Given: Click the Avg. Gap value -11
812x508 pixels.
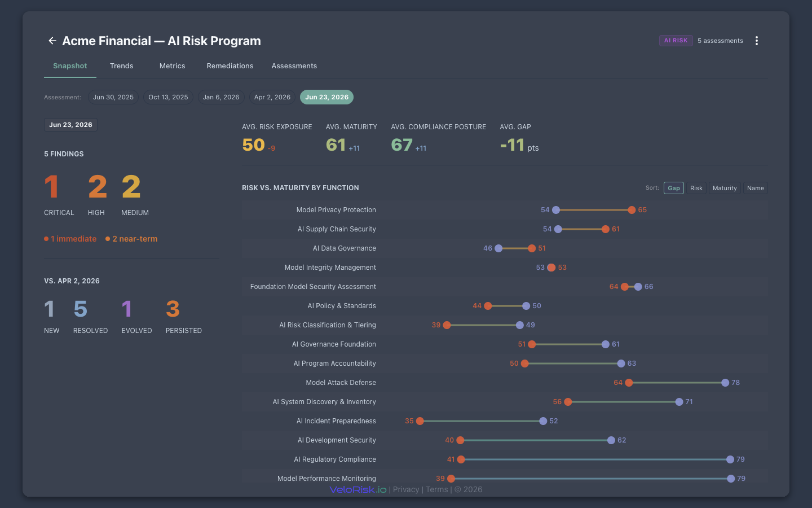Looking at the screenshot, I should click(513, 145).
